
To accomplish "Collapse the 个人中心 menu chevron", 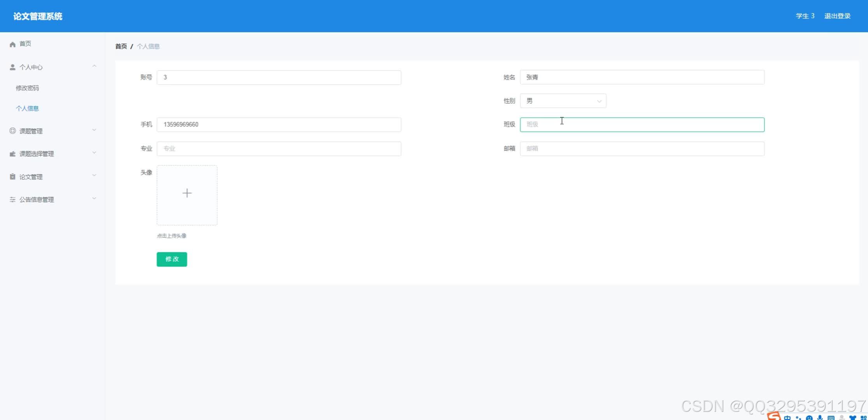I will pos(94,66).
